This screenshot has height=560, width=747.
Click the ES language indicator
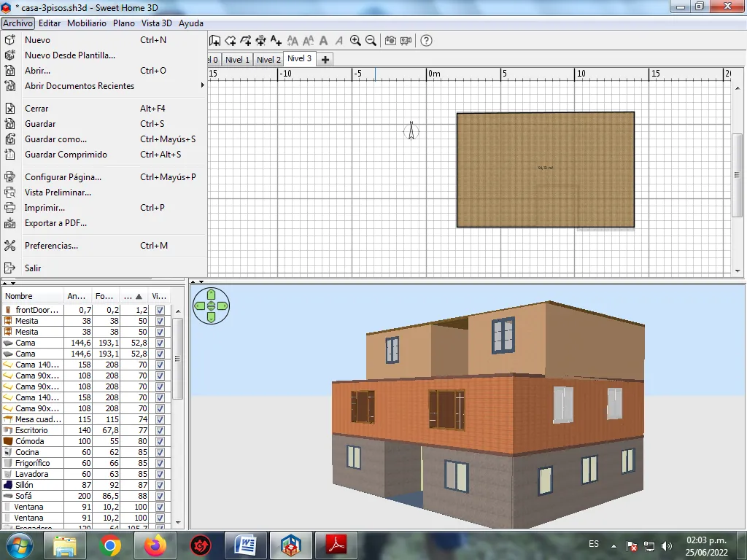[x=594, y=544]
